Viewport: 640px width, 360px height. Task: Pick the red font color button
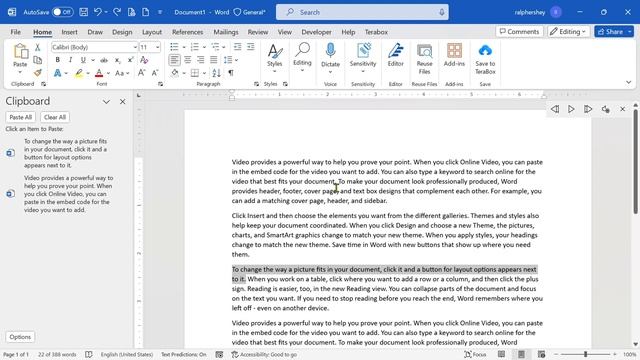(x=99, y=73)
